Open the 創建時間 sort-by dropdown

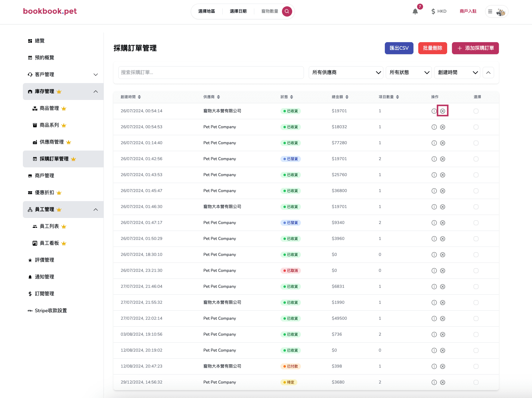pos(457,73)
